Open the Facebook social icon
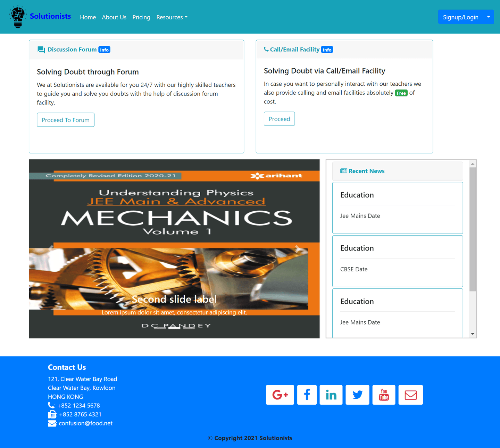Screen dimensions: 500x448 point(307,395)
